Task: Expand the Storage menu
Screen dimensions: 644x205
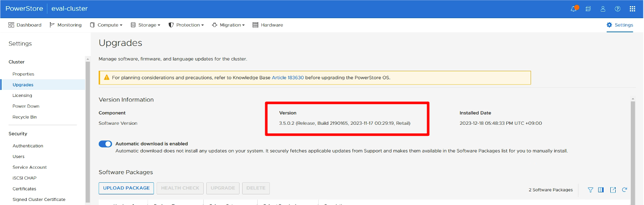Action: pos(145,25)
